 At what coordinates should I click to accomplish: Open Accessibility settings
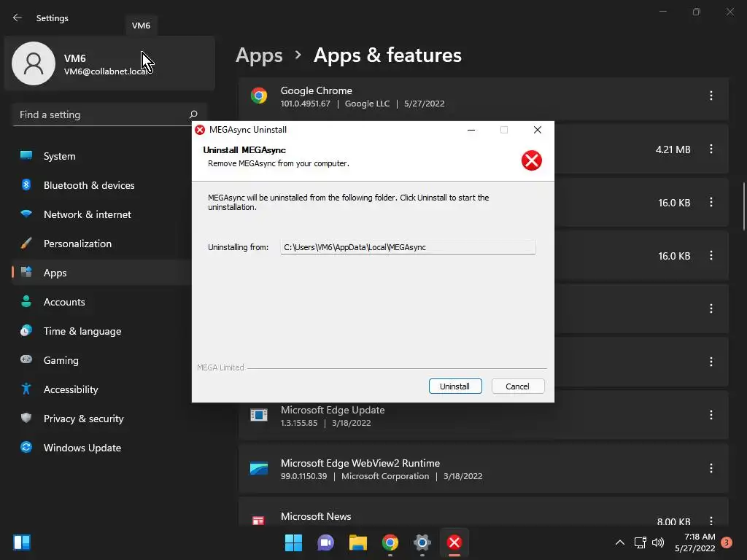point(101,389)
